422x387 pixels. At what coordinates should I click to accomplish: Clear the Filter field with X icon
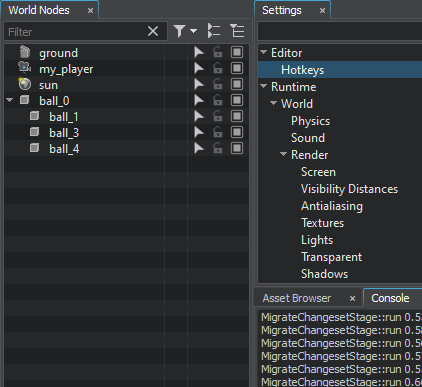click(x=153, y=31)
